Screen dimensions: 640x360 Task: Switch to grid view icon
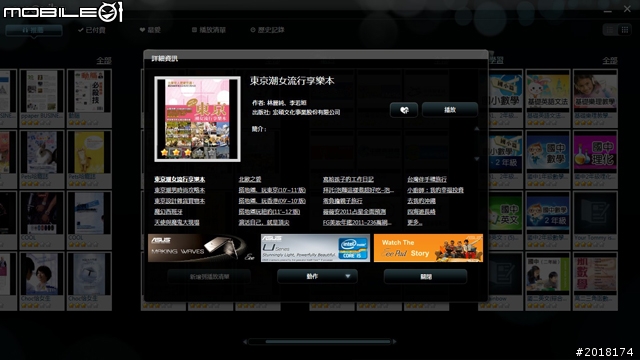point(624,30)
